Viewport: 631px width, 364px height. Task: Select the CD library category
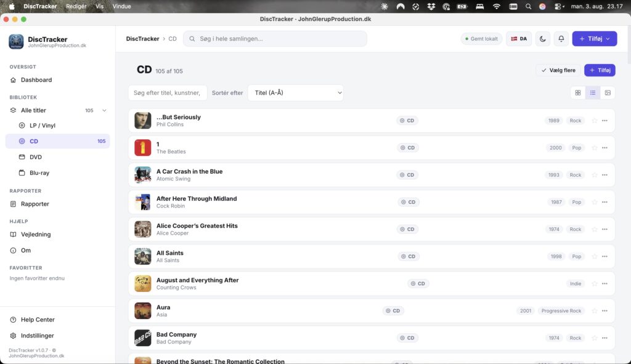click(57, 141)
